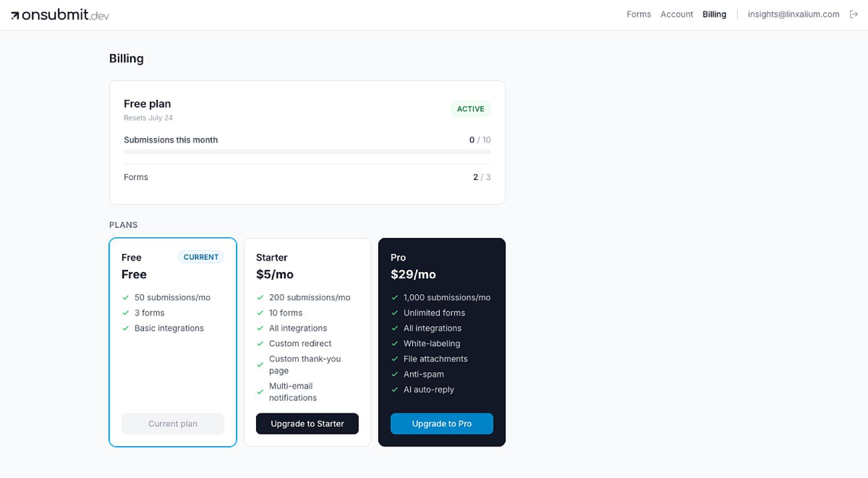The height and width of the screenshot is (478, 868).
Task: Click the checkmark beside 10 forms
Action: pos(260,313)
